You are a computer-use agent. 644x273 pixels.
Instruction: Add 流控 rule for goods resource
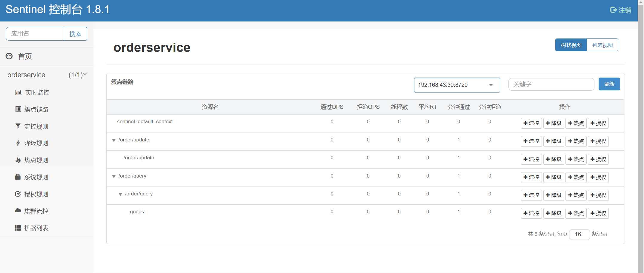point(531,213)
